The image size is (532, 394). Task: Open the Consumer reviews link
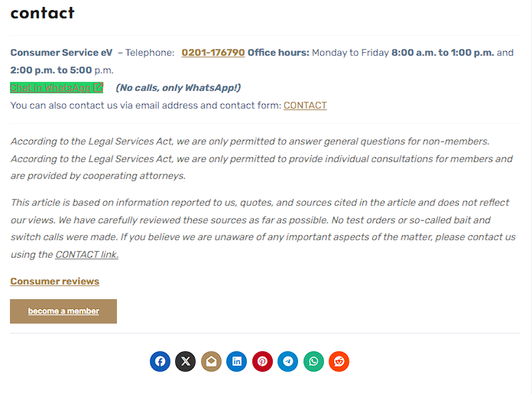54,282
